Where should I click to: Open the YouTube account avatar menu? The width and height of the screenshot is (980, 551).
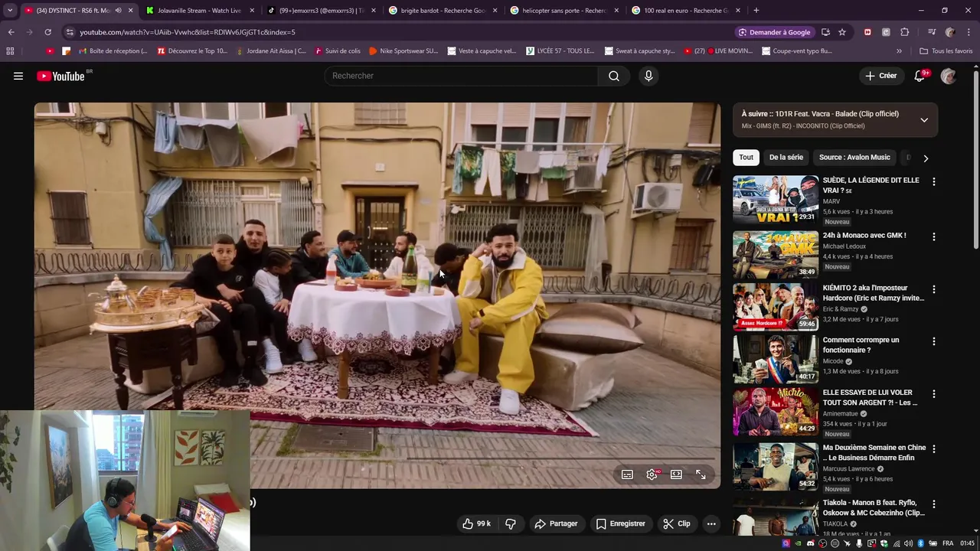point(949,76)
